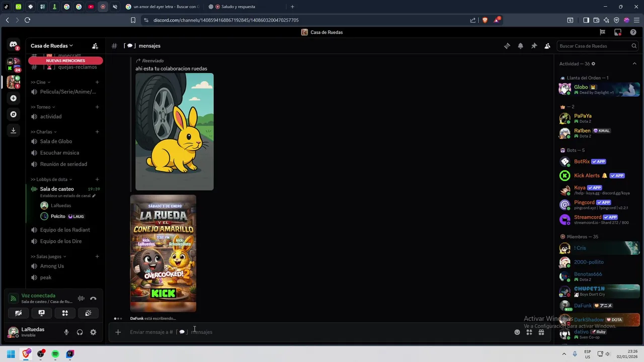The height and width of the screenshot is (362, 644).
Task: Open Brave Shields lion icon
Action: 485,20
